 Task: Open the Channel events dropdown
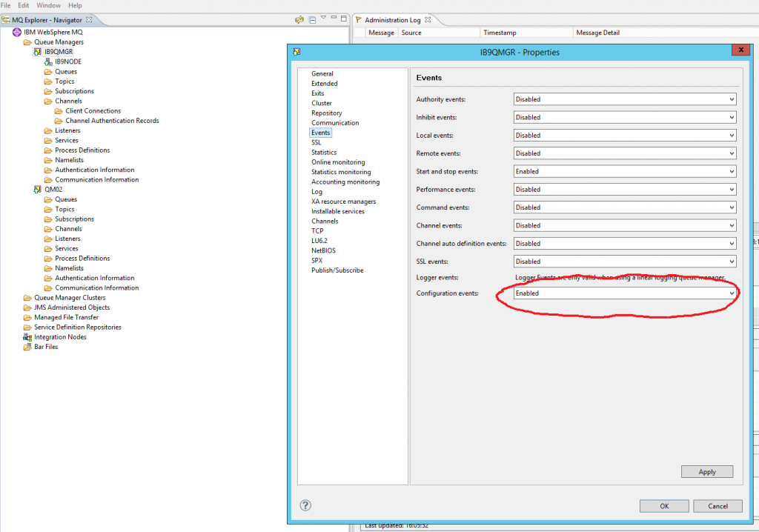625,225
